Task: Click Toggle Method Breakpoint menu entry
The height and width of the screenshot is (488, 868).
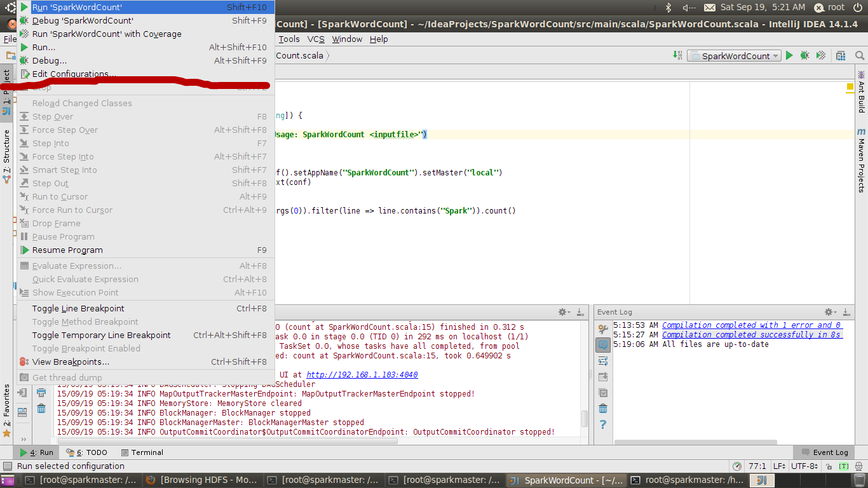Action: pos(146,322)
